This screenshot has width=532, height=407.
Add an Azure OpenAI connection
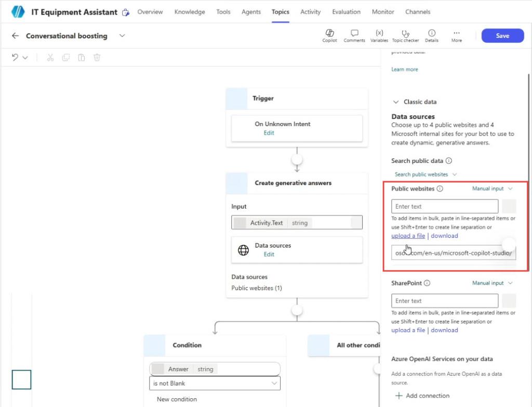422,396
